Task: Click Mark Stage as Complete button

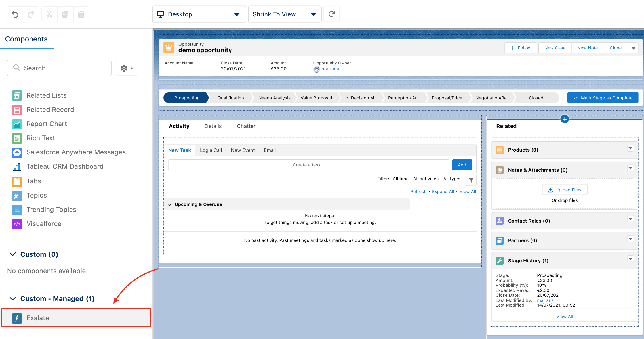Action: tap(603, 98)
